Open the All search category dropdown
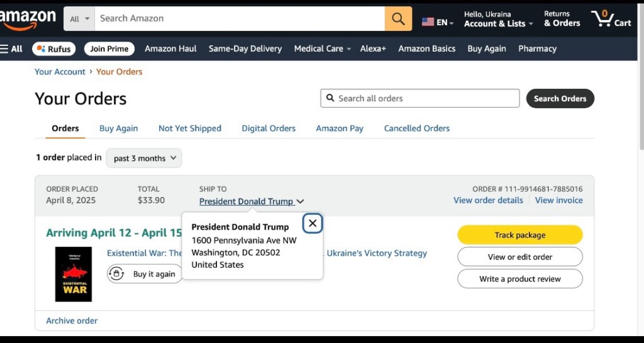This screenshot has width=644, height=343. pos(79,19)
